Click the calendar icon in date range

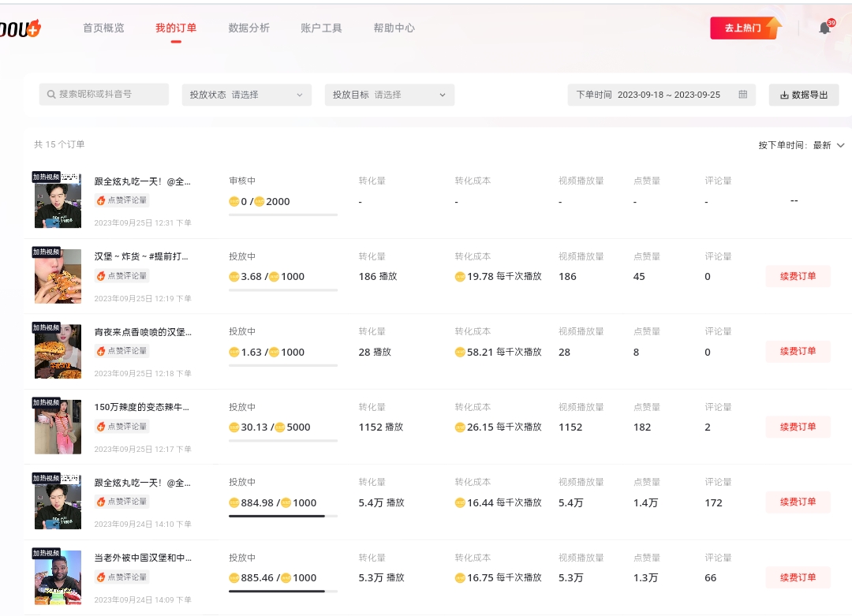click(743, 95)
